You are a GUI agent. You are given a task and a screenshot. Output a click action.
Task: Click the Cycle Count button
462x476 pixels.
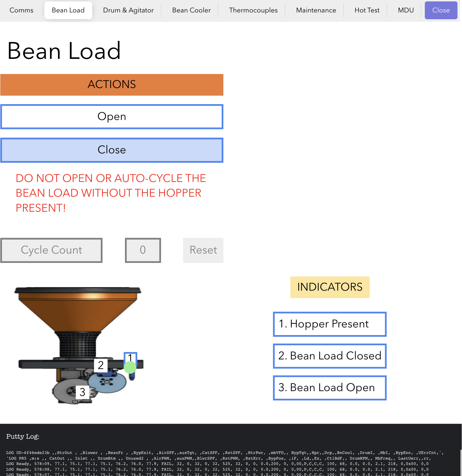51,250
